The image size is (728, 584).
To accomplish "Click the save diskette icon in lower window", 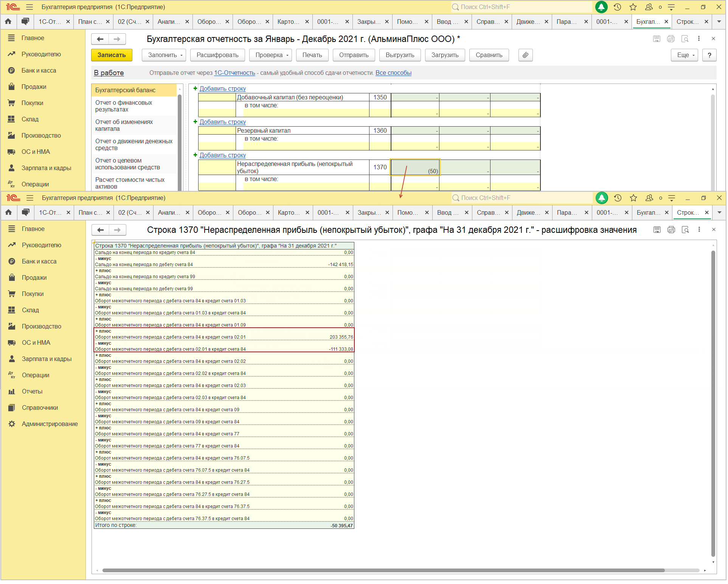I will pyautogui.click(x=657, y=230).
